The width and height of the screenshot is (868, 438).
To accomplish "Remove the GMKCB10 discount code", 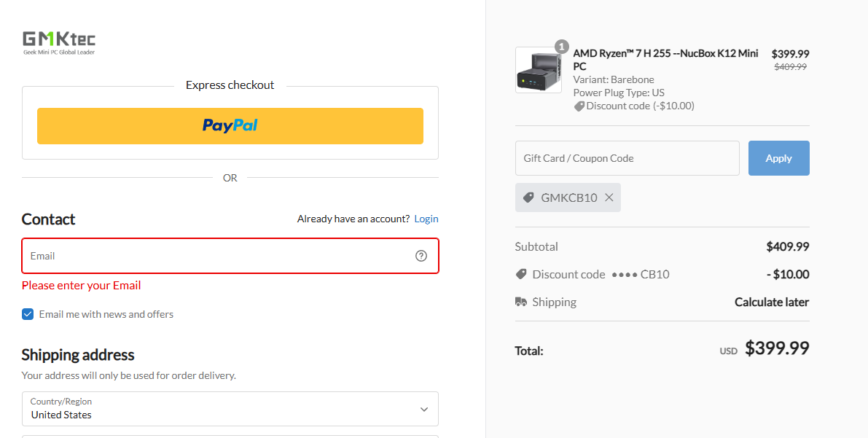I will (609, 198).
